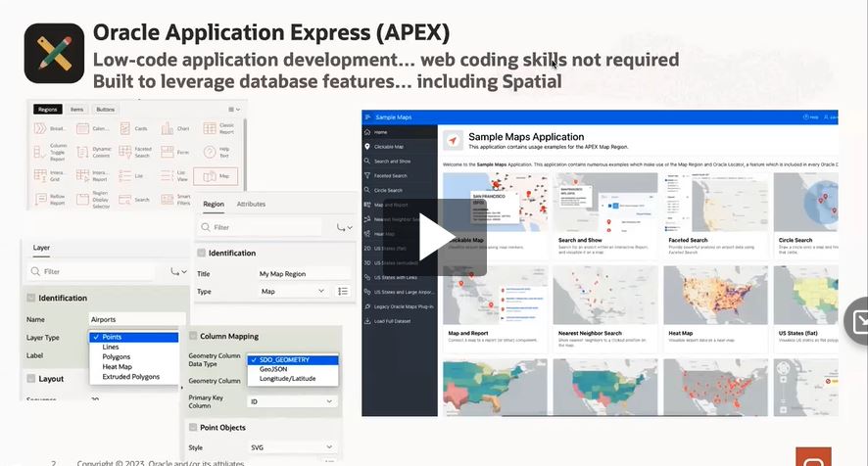Viewport: 868px width, 466px height.
Task: Select the Region Display Selector icon
Action: click(93, 200)
